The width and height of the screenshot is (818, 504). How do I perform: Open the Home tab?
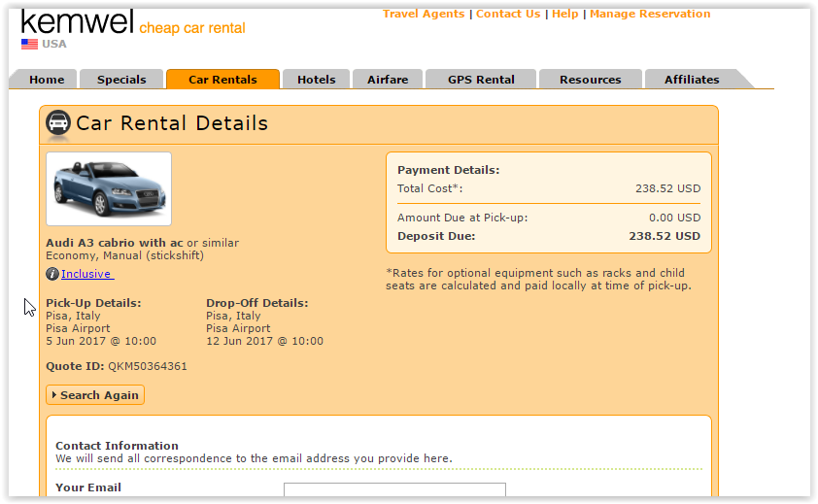point(47,80)
